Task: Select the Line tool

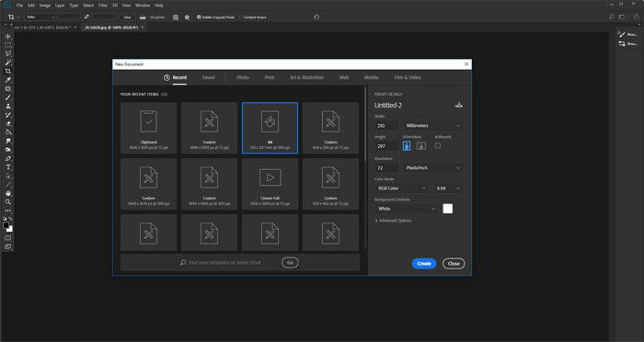Action: 7,185
